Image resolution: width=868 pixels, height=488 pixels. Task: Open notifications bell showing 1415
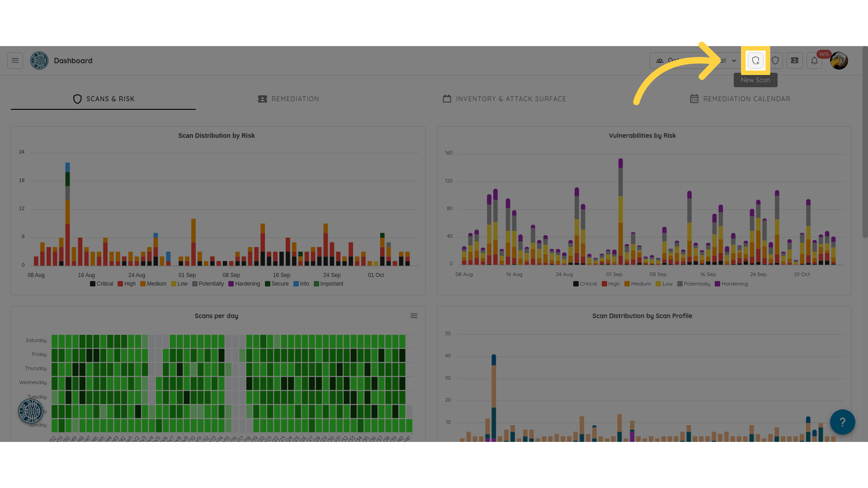click(814, 61)
